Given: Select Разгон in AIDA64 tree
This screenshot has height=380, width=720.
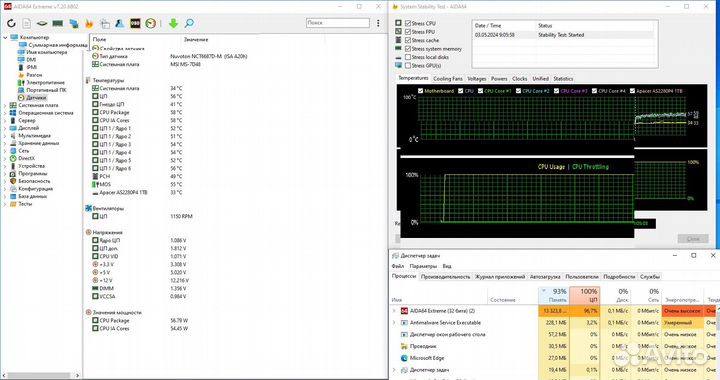Looking at the screenshot, I should [x=34, y=75].
